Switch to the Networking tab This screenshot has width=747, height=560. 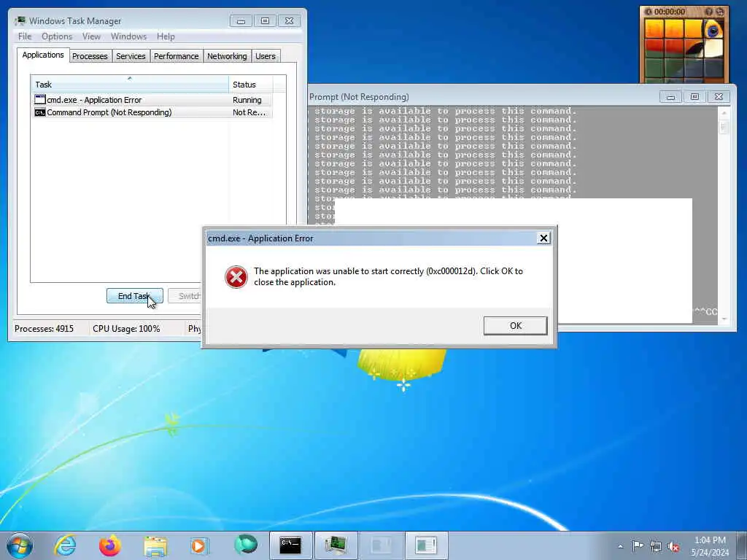coord(227,56)
